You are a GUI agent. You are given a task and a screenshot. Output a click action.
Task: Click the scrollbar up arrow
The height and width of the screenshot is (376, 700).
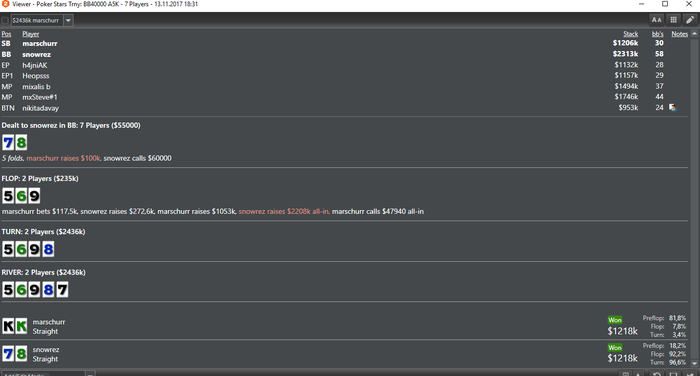(x=695, y=33)
